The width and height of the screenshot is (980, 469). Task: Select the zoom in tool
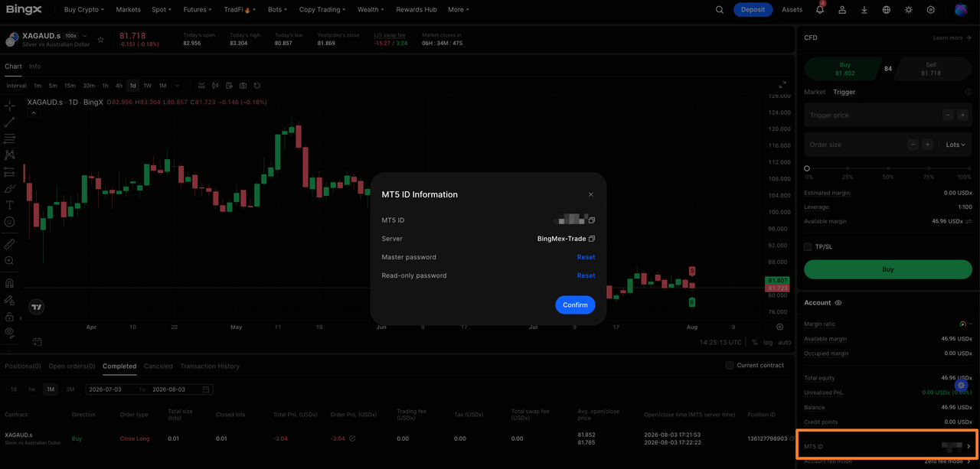click(x=9, y=261)
